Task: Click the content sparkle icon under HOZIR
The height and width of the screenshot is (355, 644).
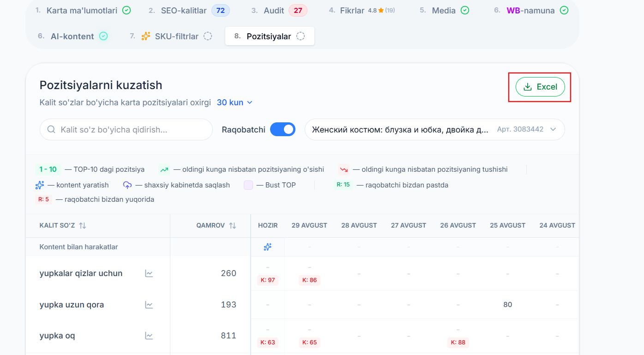Action: tap(268, 247)
